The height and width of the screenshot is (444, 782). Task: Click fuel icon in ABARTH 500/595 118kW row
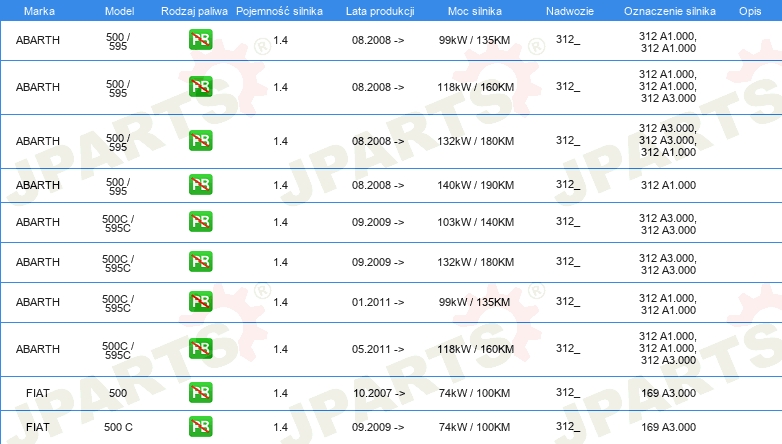click(x=200, y=87)
